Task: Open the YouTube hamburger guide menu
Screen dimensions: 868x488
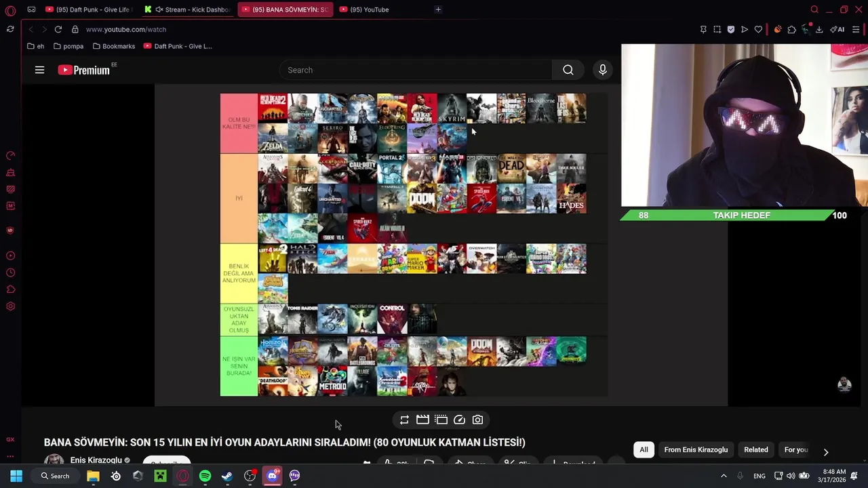Action: click(x=39, y=70)
